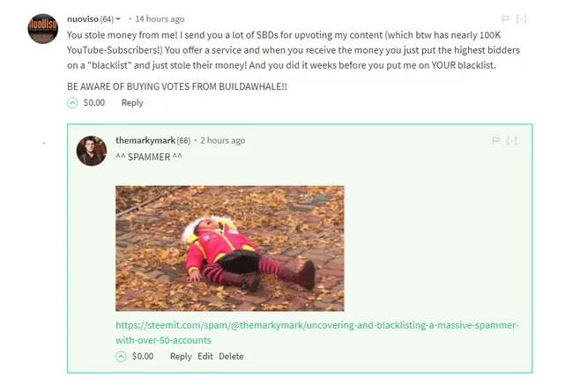Open the steemit spammer blacklisting link
Image resolution: width=565 pixels, height=392 pixels.
pyautogui.click(x=316, y=333)
